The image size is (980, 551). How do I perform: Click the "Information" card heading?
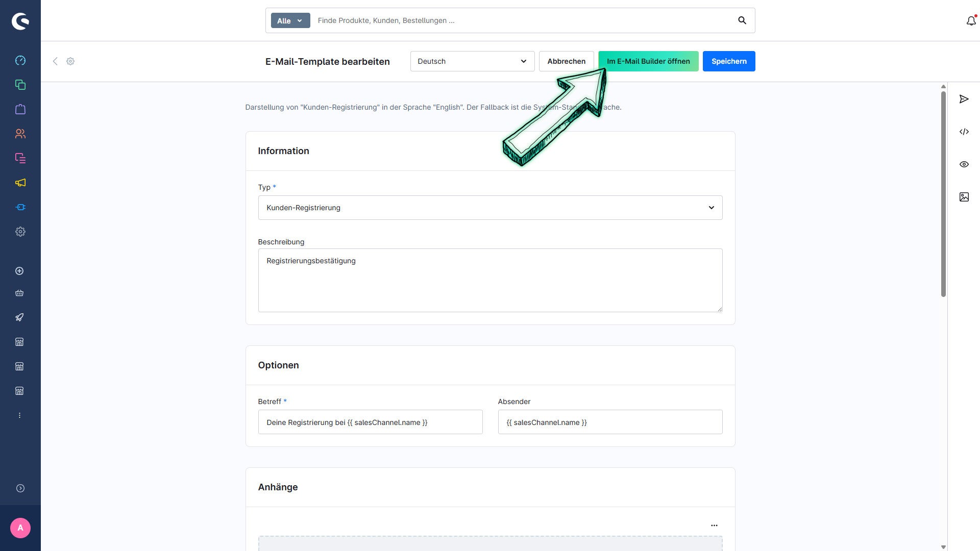pos(283,151)
